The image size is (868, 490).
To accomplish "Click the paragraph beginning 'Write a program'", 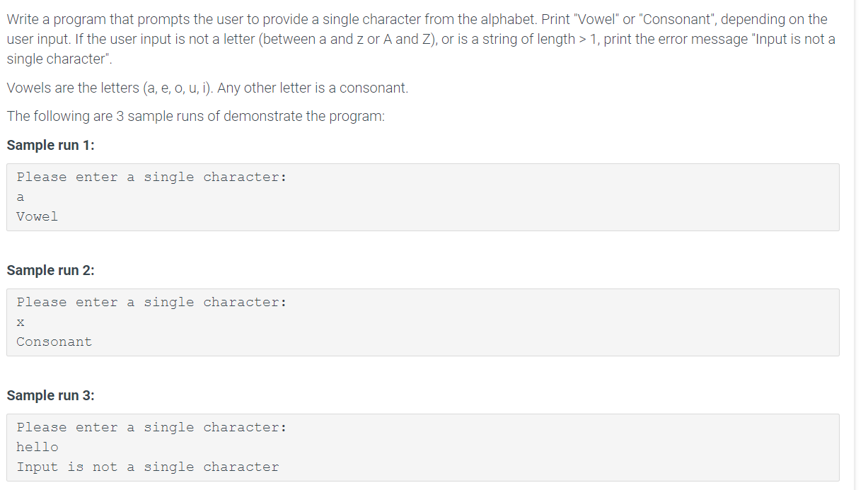I will (421, 40).
